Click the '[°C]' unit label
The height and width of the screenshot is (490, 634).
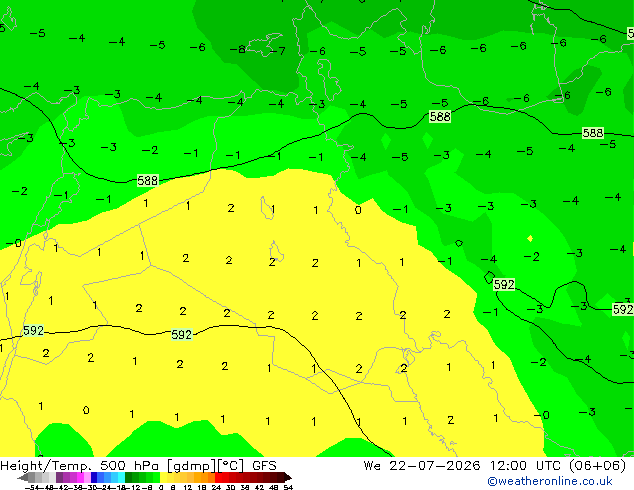pos(231,466)
